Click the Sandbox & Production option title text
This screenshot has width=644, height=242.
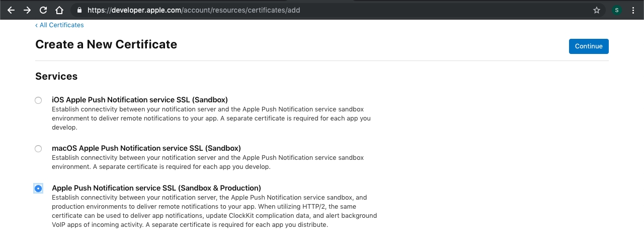tap(156, 188)
